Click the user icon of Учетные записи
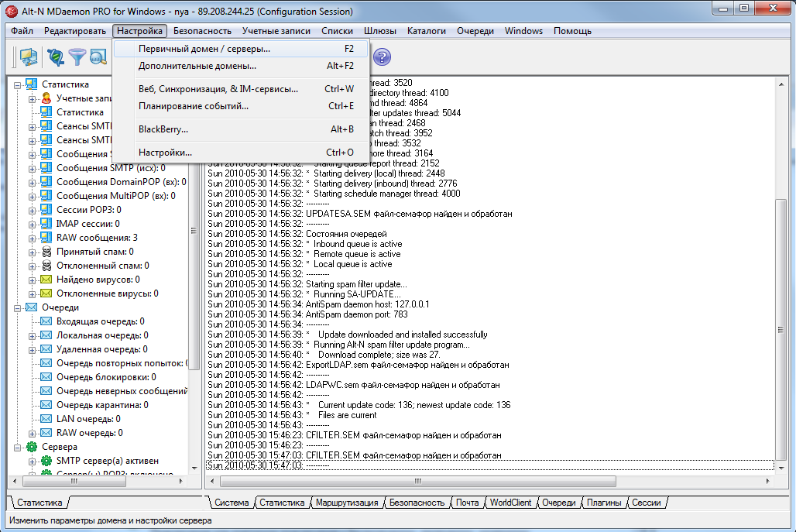796x532 pixels. coord(46,98)
